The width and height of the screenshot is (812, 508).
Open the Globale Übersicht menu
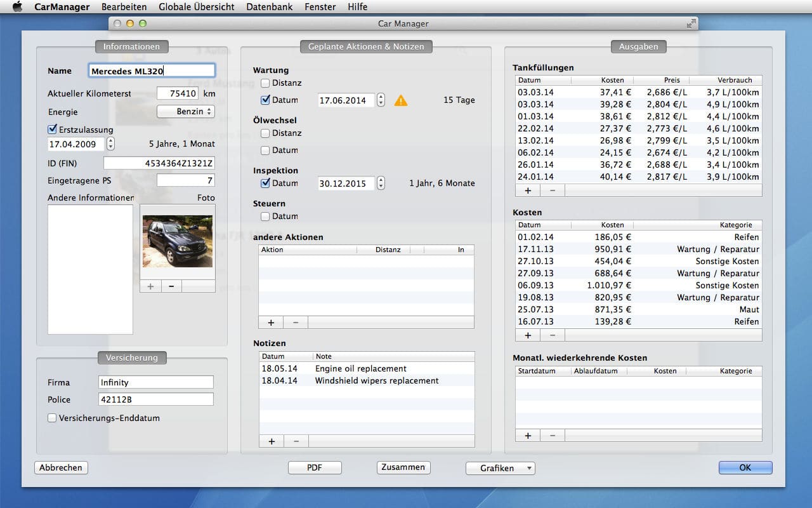[x=197, y=7]
